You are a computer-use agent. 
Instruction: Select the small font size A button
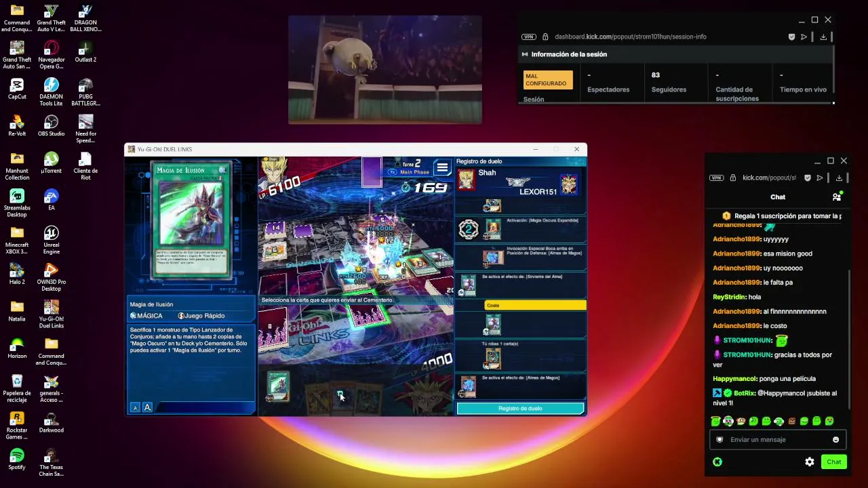click(x=135, y=408)
